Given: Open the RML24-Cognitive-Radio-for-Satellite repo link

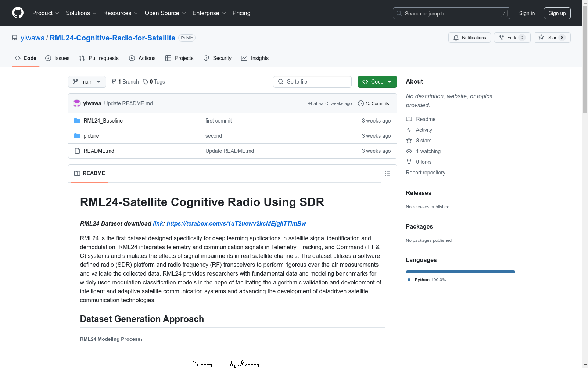Looking at the screenshot, I should point(112,38).
